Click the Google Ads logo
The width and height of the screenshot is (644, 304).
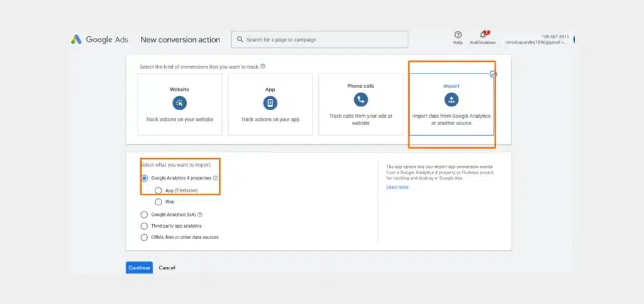click(99, 40)
